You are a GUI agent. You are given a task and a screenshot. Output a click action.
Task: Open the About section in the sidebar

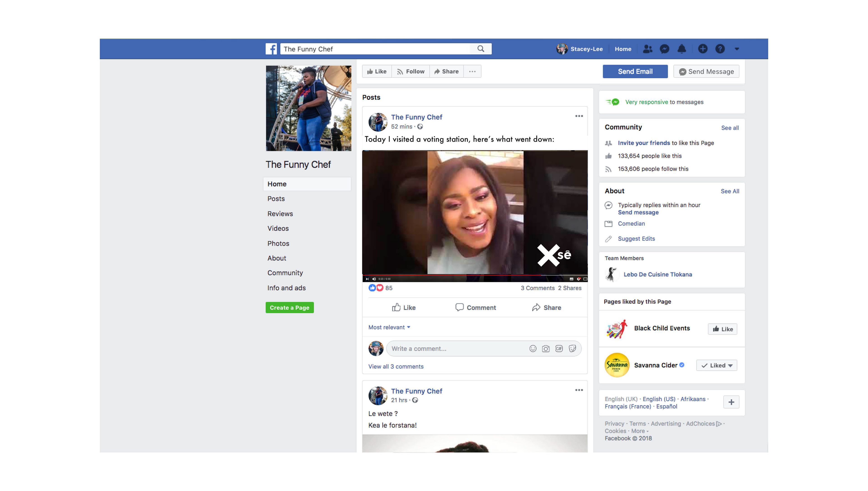[x=277, y=258]
